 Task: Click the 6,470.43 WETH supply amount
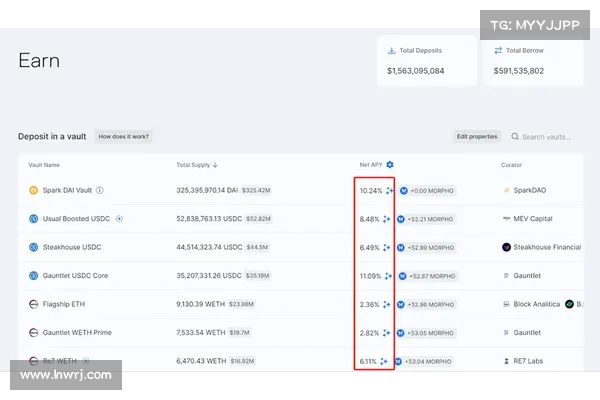click(x=201, y=361)
